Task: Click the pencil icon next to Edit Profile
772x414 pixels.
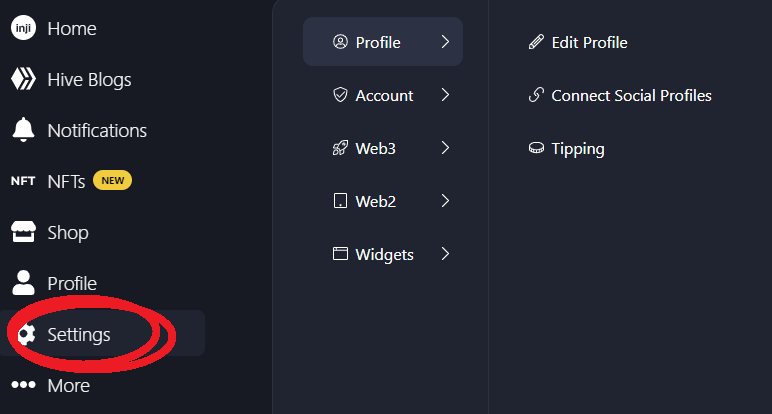Action: (536, 42)
